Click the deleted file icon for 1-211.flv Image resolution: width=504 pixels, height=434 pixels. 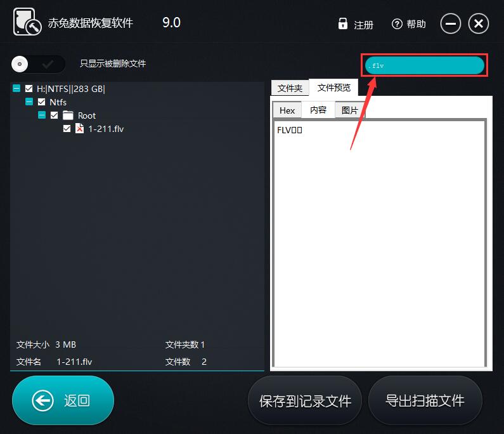pos(79,128)
